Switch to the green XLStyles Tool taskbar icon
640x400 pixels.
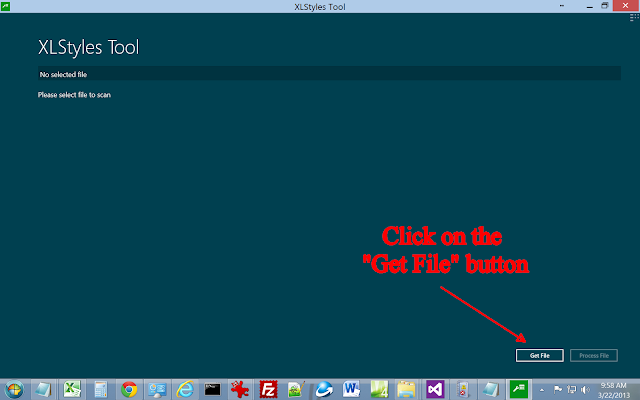pos(518,389)
